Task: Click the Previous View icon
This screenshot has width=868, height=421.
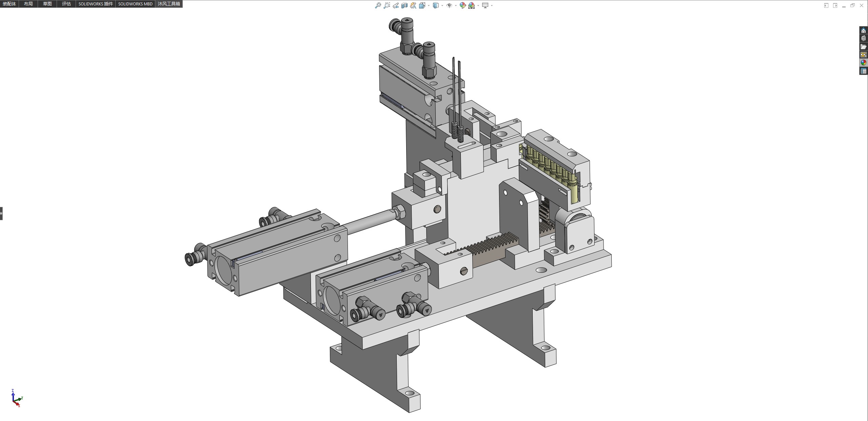Action: tap(396, 5)
